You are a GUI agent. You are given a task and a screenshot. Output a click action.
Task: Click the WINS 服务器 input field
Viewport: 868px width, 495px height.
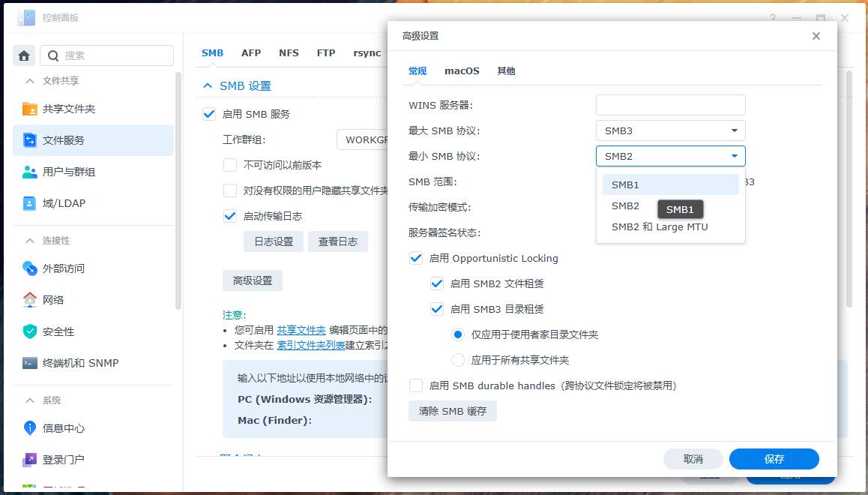pos(670,105)
